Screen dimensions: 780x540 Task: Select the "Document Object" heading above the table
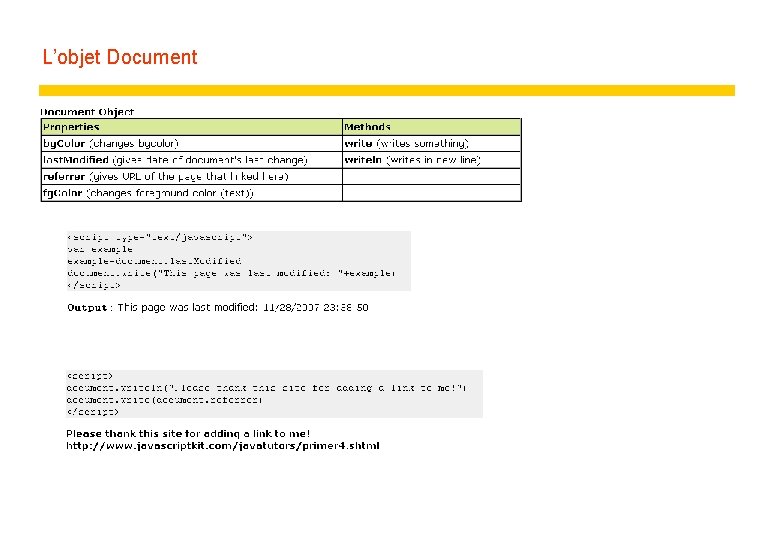[x=87, y=112]
